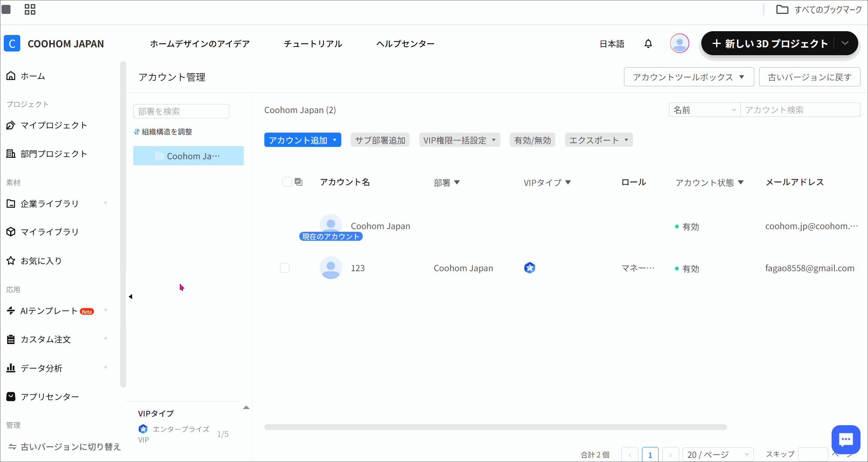Create 新しい 3D プロジェクト
This screenshot has height=462, width=868.
pyautogui.click(x=770, y=44)
